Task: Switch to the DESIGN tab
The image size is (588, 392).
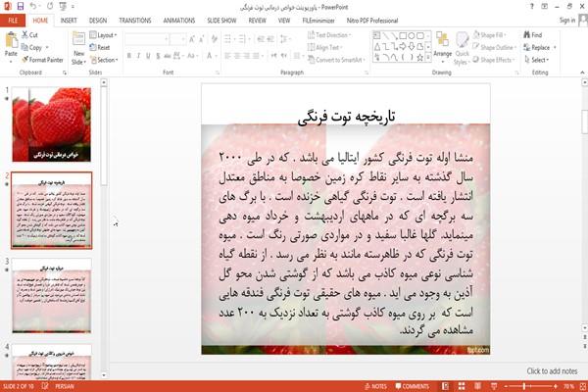Action: [x=97, y=21]
